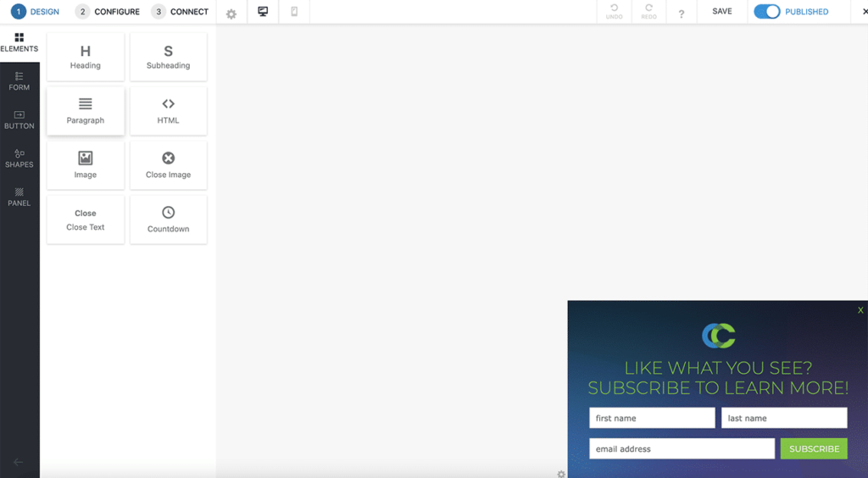Undo the last change
Screen dimensions: 868x478
614,12
